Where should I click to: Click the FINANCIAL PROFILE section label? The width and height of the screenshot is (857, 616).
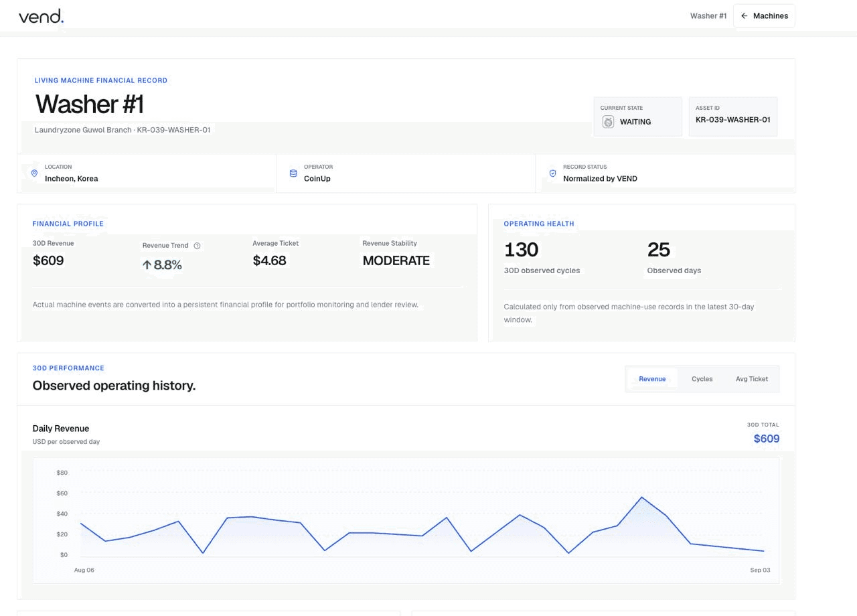[68, 224]
